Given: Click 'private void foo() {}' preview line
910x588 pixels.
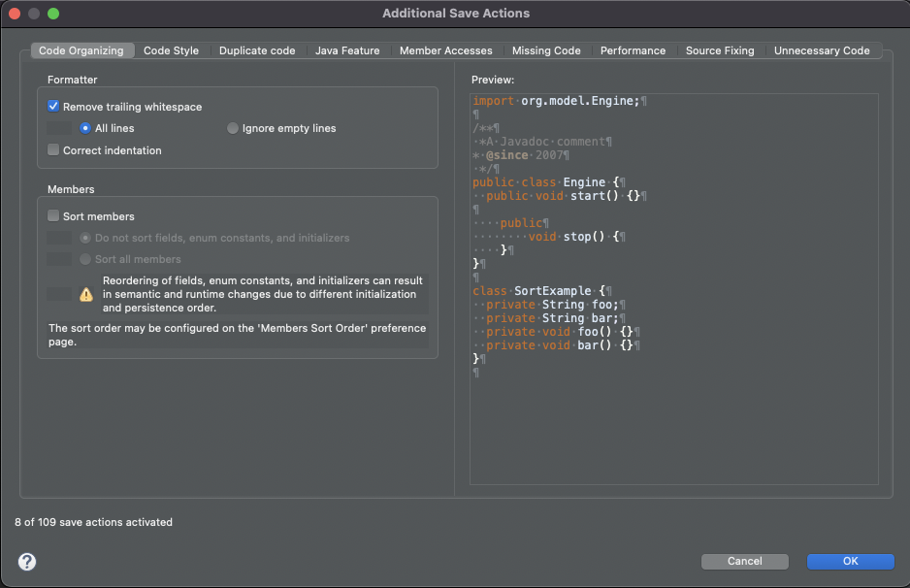Looking at the screenshot, I should pyautogui.click(x=559, y=332).
